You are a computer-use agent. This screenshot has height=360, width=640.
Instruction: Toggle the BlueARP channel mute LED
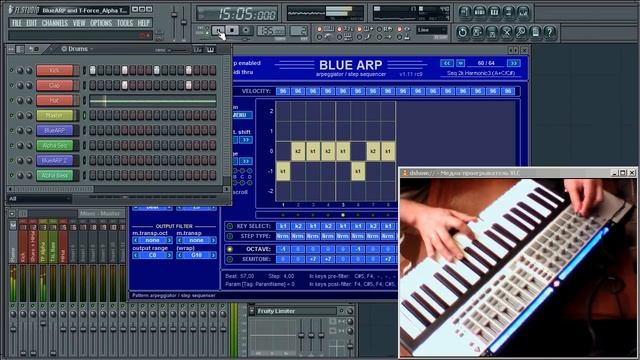[x=11, y=131]
